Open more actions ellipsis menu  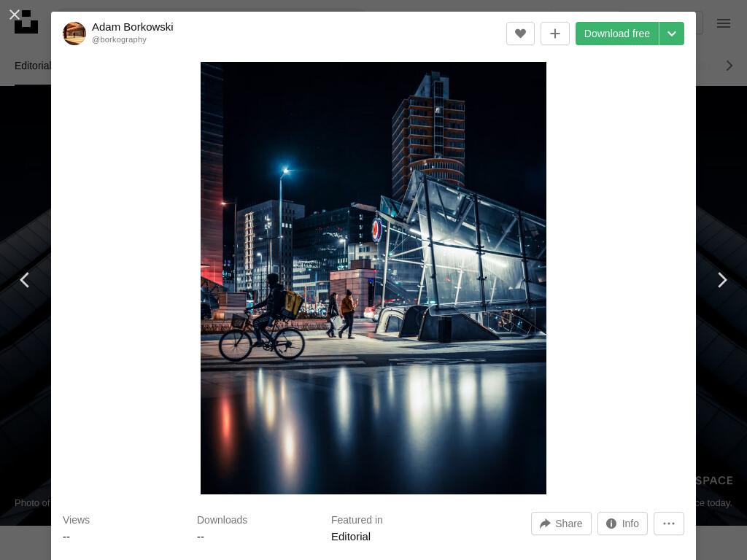point(669,524)
